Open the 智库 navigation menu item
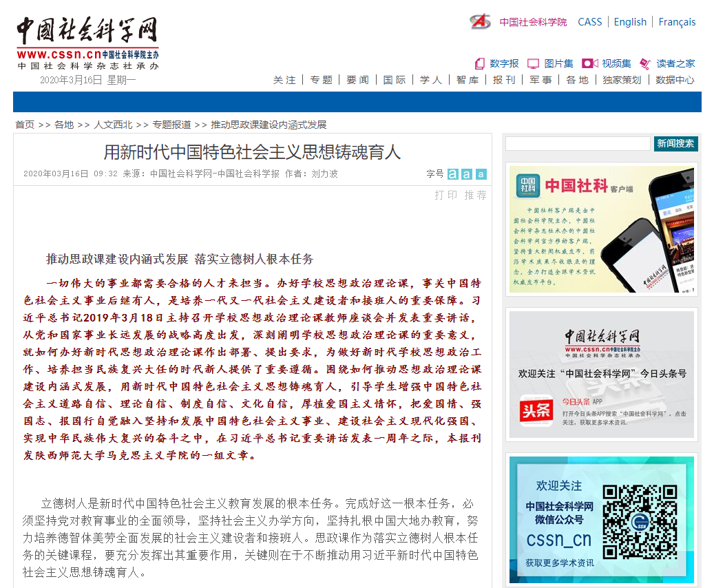The width and height of the screenshot is (714, 588). click(468, 80)
